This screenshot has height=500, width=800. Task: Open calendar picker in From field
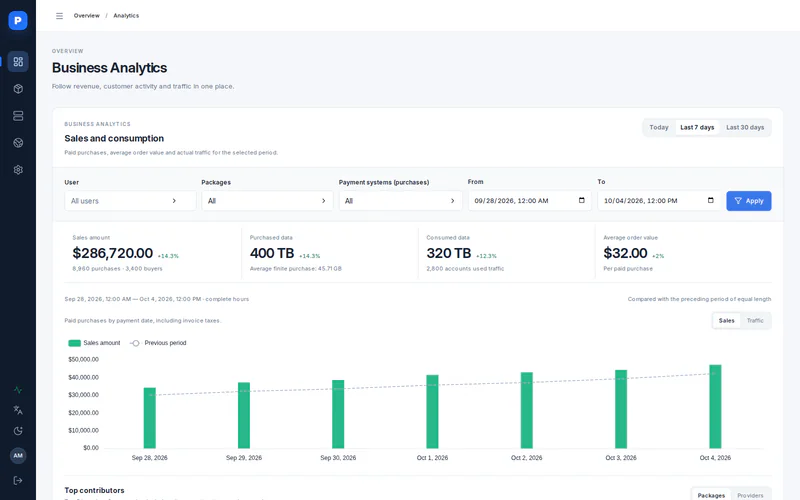(x=582, y=200)
